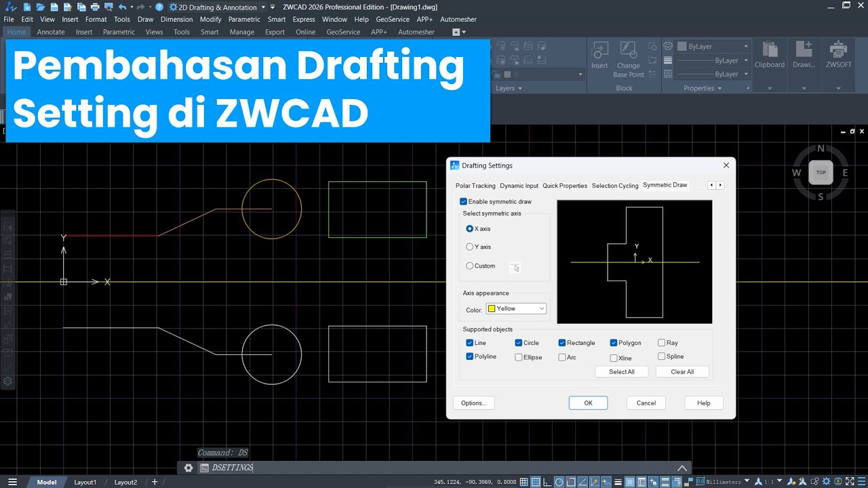This screenshot has height=488, width=868.
Task: Expand the Properties panel arrow
Action: [719, 88]
